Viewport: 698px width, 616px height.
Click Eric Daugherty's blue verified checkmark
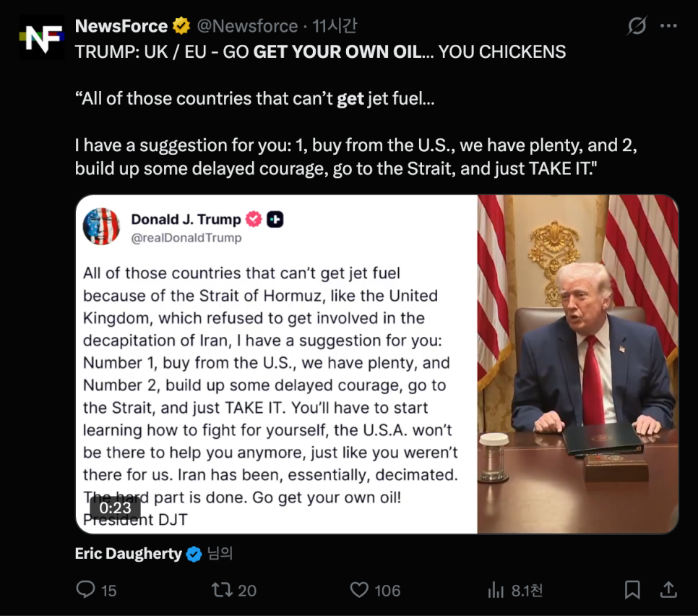pyautogui.click(x=194, y=555)
